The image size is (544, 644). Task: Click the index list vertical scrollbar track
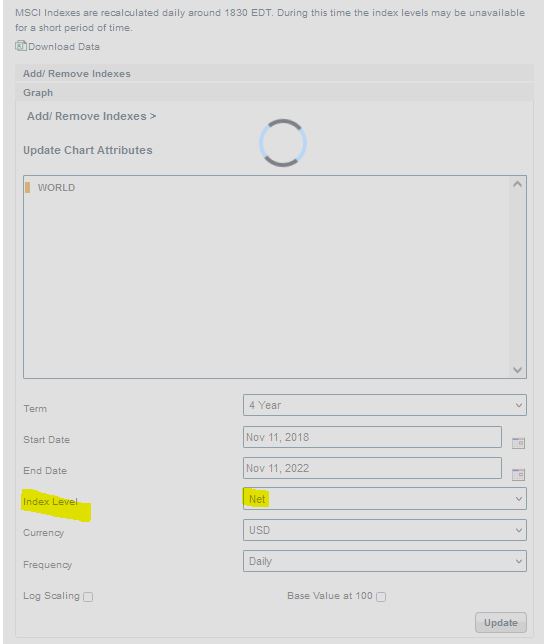pos(517,277)
